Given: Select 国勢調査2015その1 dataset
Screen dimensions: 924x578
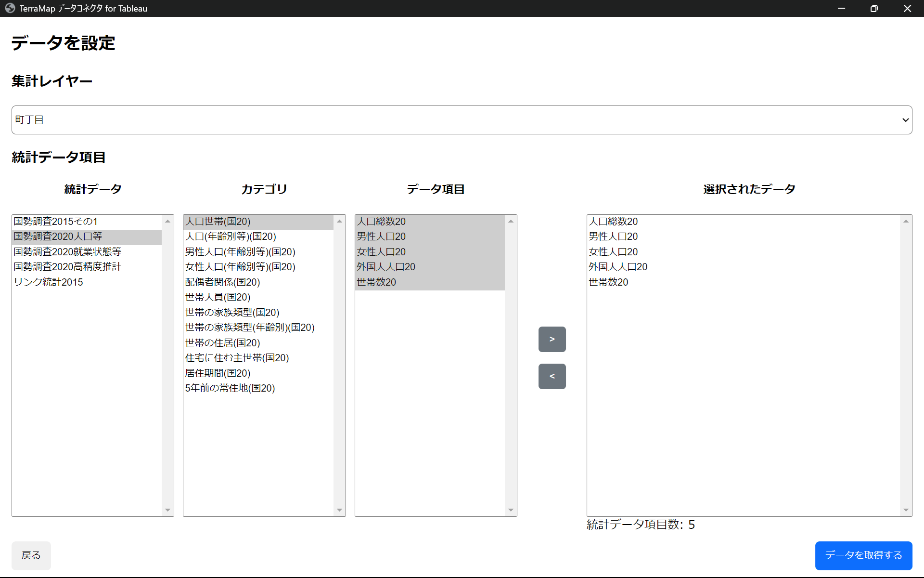Looking at the screenshot, I should click(56, 222).
